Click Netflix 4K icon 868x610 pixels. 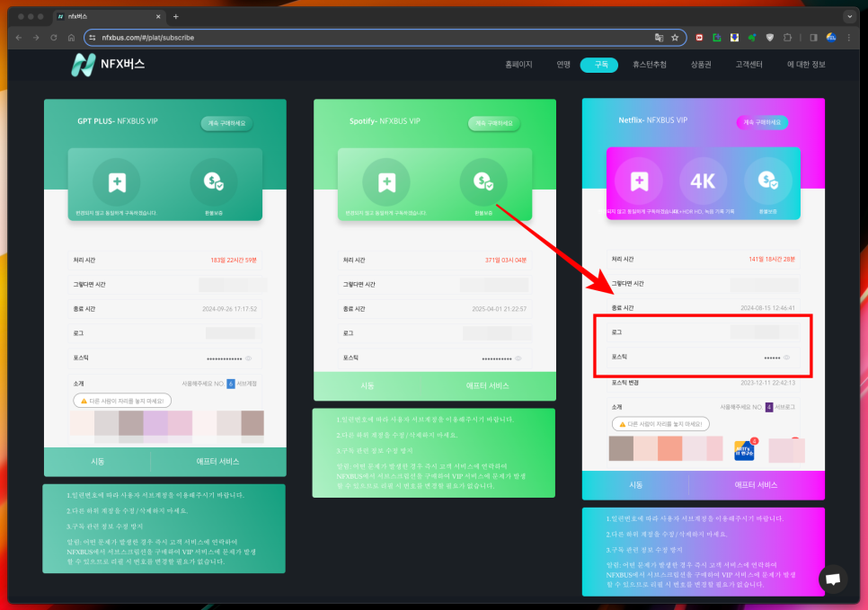[x=703, y=181]
